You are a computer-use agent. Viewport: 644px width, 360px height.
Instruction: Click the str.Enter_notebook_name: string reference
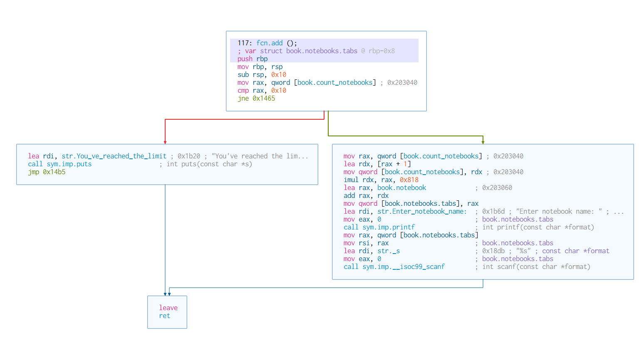click(x=422, y=212)
